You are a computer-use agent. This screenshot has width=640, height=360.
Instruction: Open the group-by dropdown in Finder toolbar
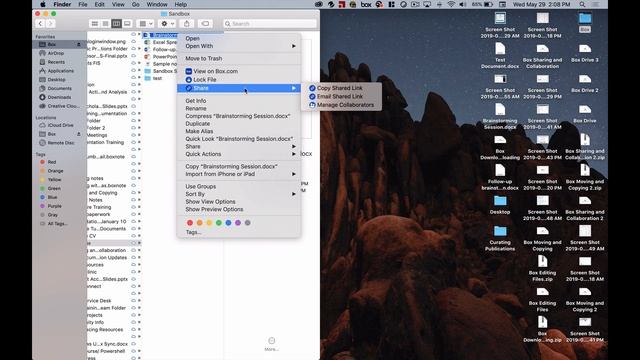point(146,24)
